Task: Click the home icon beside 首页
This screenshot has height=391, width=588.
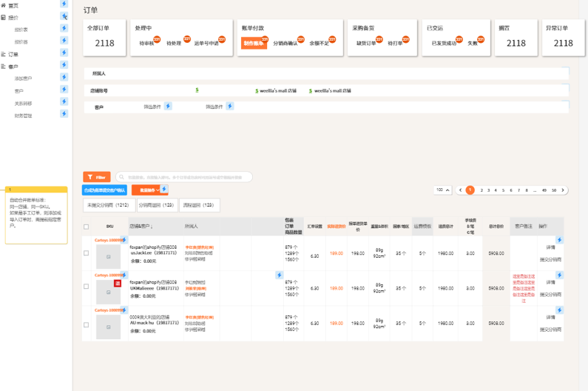Action: (x=4, y=5)
